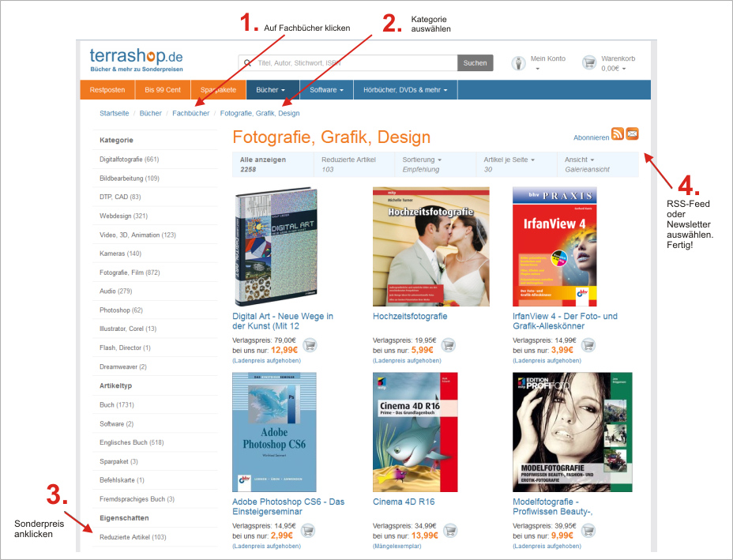Screen dimensions: 733x560
Task: Filter by Befehlskarte (1)
Action: pos(122,480)
